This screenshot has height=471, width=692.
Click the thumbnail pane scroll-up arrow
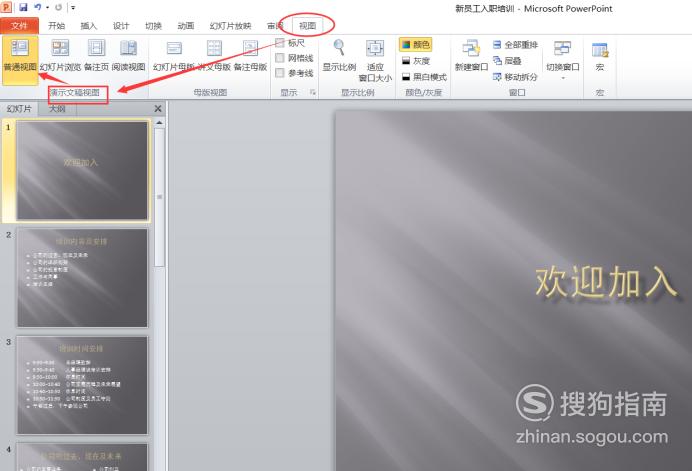click(x=159, y=123)
